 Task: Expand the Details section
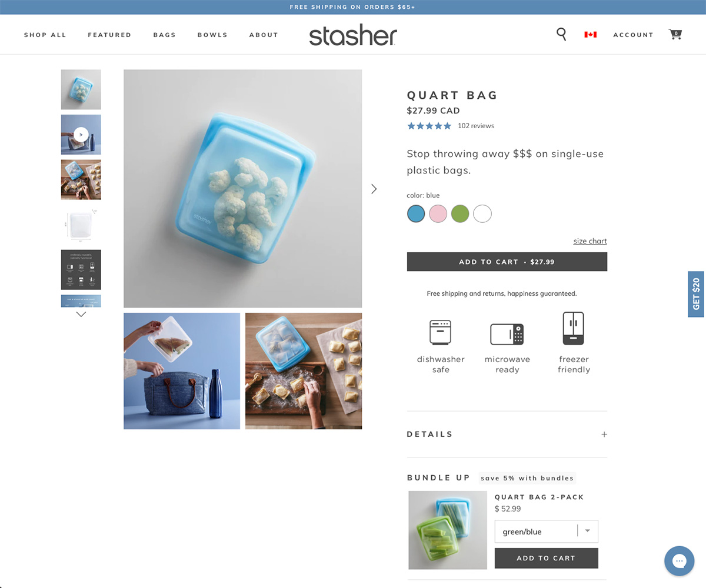507,434
